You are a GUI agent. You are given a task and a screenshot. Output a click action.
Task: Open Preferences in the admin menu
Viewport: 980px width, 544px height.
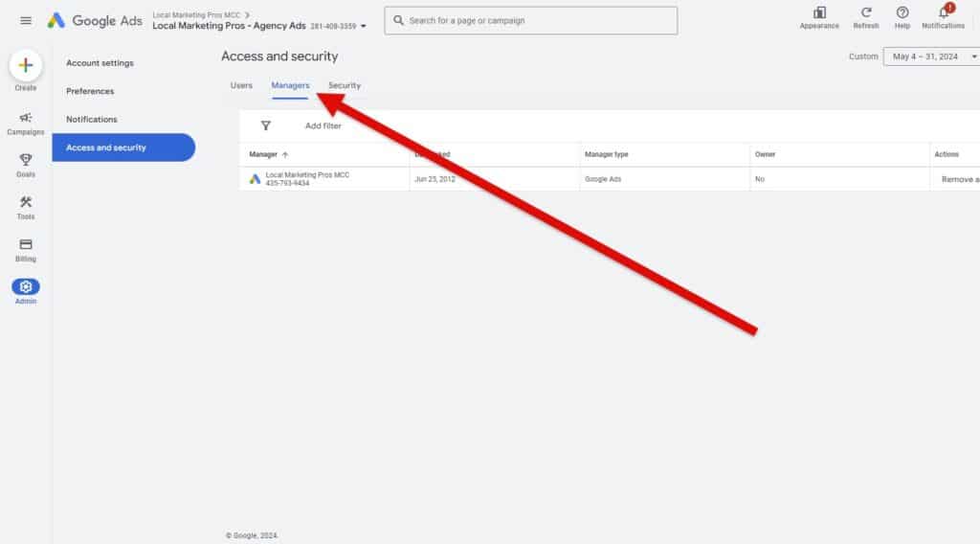pyautogui.click(x=90, y=91)
